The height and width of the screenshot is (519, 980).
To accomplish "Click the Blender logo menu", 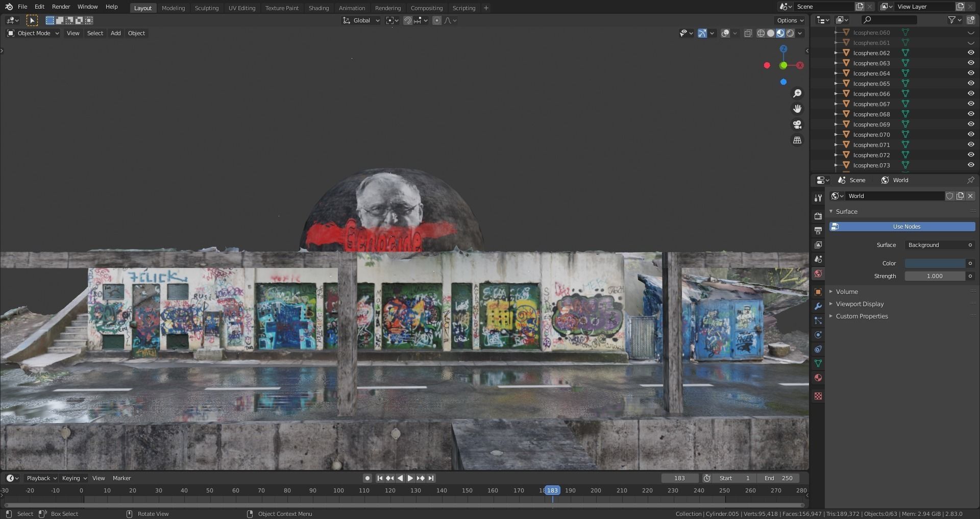I will (x=9, y=7).
